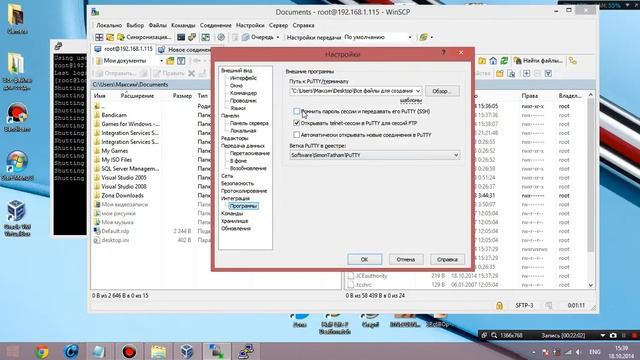The image size is (640, 360).
Task: Click the Обзор browse button
Action: [x=442, y=91]
